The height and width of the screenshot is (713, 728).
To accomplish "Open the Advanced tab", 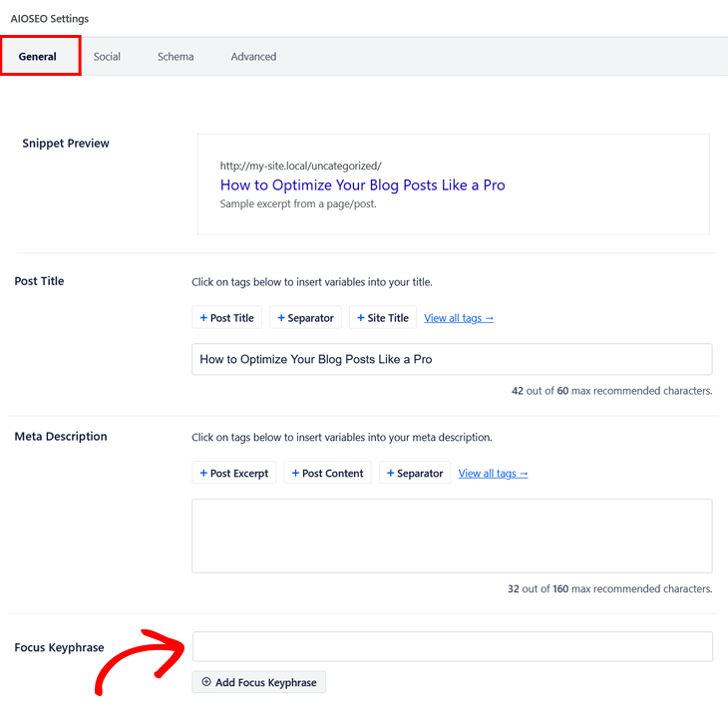I will 253,57.
